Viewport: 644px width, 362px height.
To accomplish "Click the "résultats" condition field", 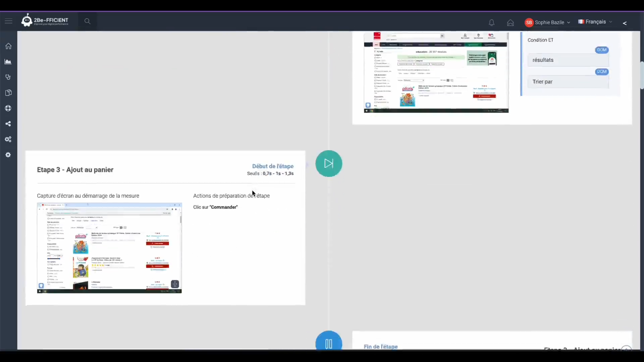I will coord(568,60).
